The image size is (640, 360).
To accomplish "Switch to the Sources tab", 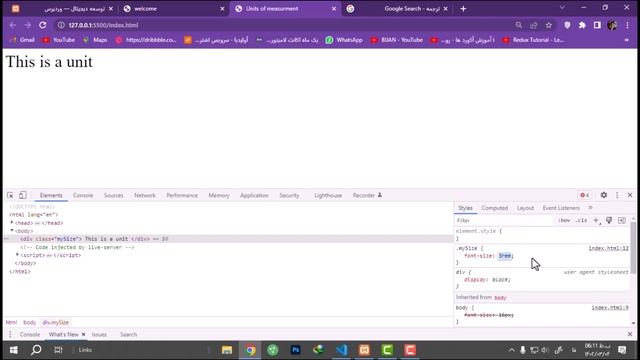I will tap(113, 196).
